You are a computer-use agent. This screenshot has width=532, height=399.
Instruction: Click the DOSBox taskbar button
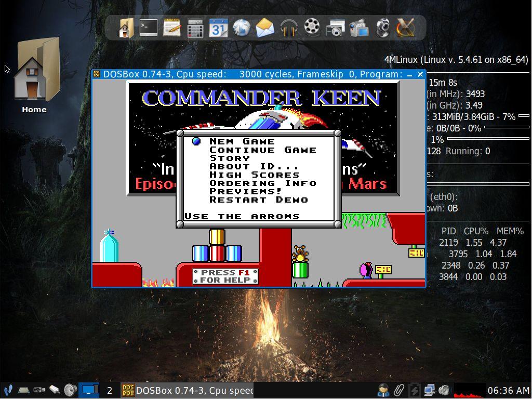[188, 390]
